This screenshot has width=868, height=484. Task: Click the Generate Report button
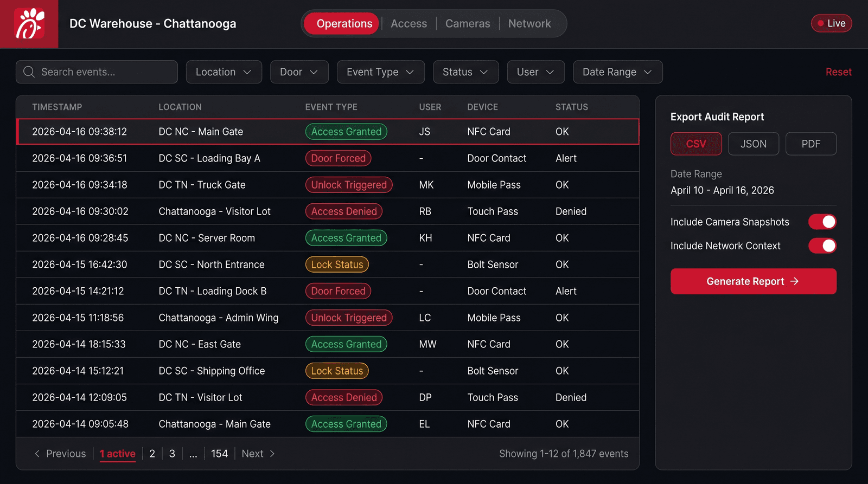754,281
